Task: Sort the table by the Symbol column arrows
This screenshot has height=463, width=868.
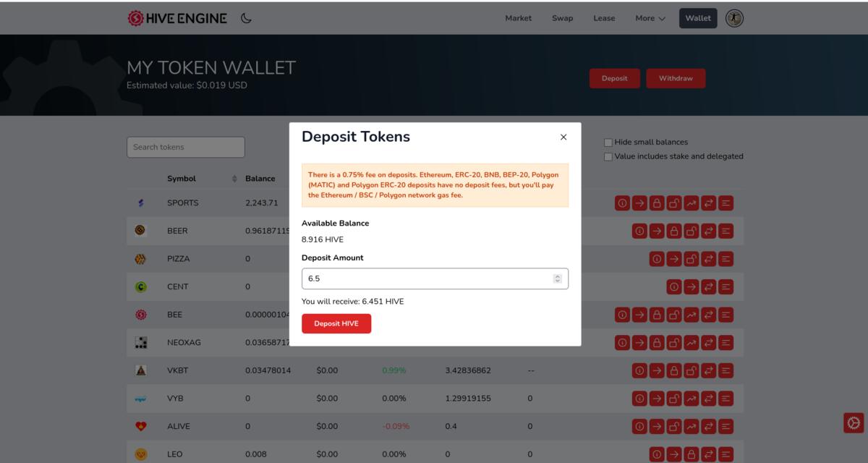Action: pyautogui.click(x=234, y=179)
